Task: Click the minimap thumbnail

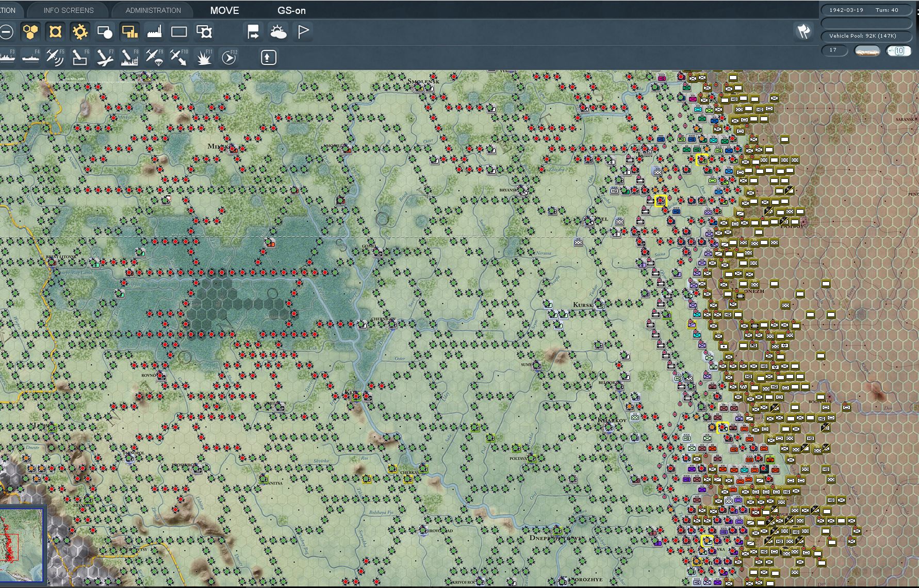Action: click(x=22, y=546)
